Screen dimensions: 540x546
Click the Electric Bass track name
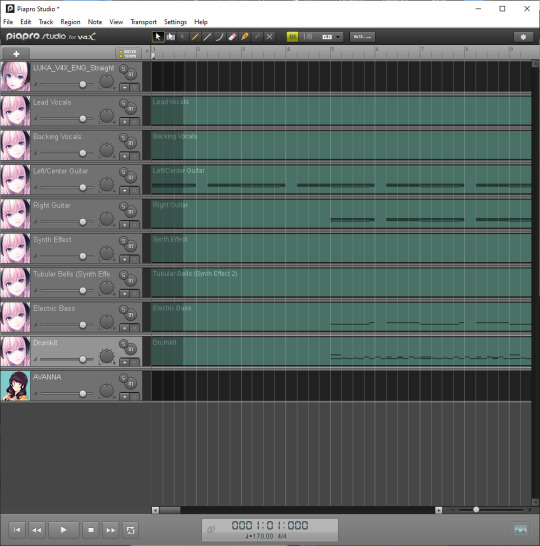click(54, 309)
